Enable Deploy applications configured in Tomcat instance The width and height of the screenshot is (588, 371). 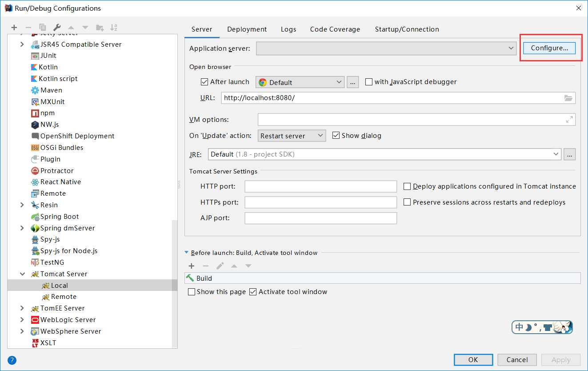(x=407, y=186)
